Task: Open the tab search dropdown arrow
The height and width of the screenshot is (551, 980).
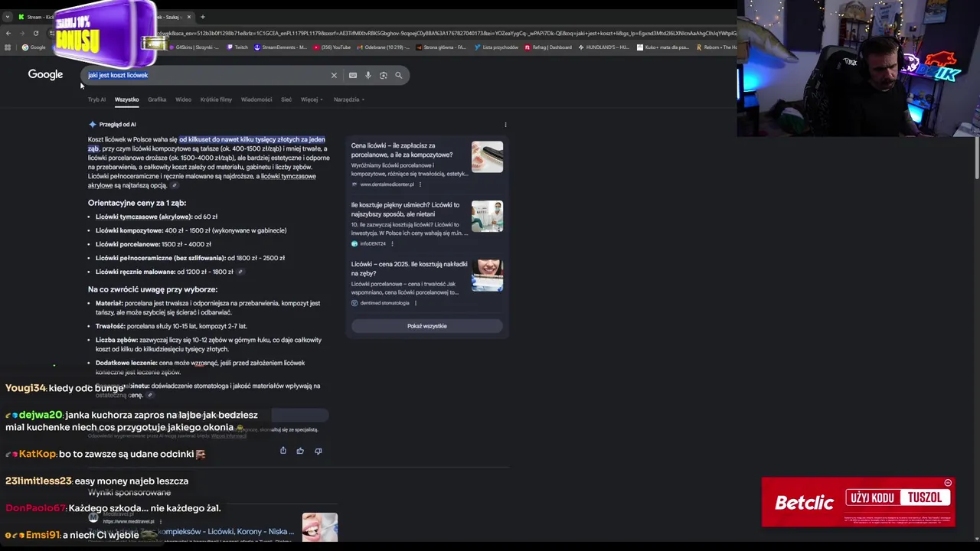Action: 8,17
